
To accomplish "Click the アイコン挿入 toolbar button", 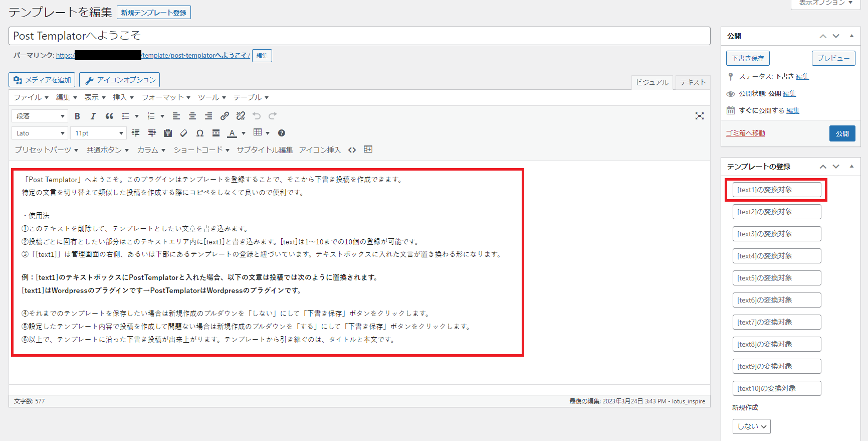I will point(320,150).
